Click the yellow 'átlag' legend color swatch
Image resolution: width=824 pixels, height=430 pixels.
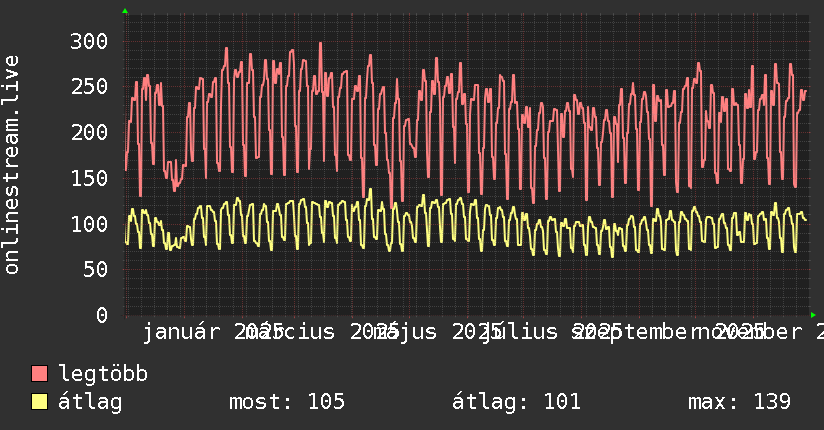coord(39,402)
